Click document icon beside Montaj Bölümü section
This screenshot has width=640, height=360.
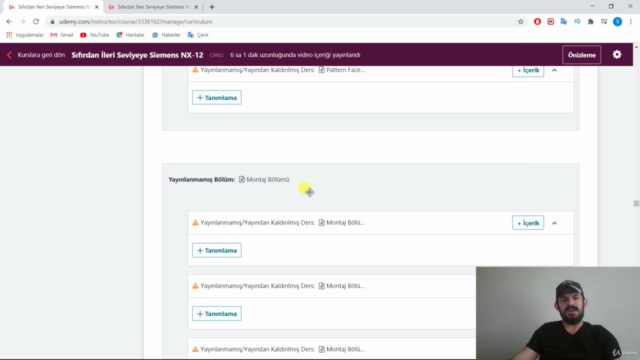242,179
